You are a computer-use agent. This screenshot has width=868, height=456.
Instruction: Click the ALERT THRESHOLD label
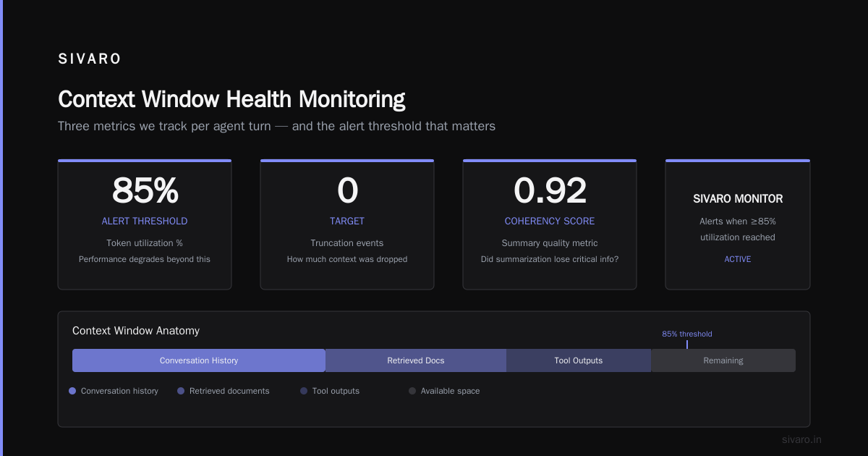(145, 221)
